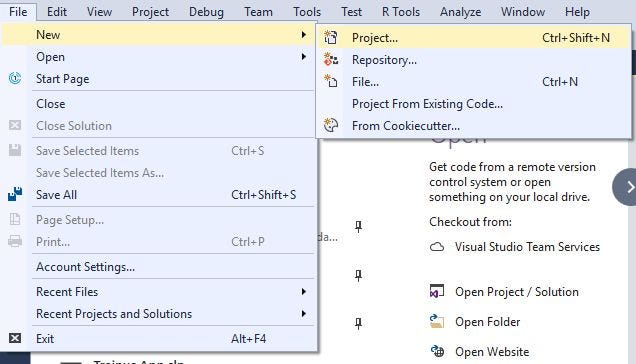Click the Open Website globe icon
The width and height of the screenshot is (636, 364).
437,351
